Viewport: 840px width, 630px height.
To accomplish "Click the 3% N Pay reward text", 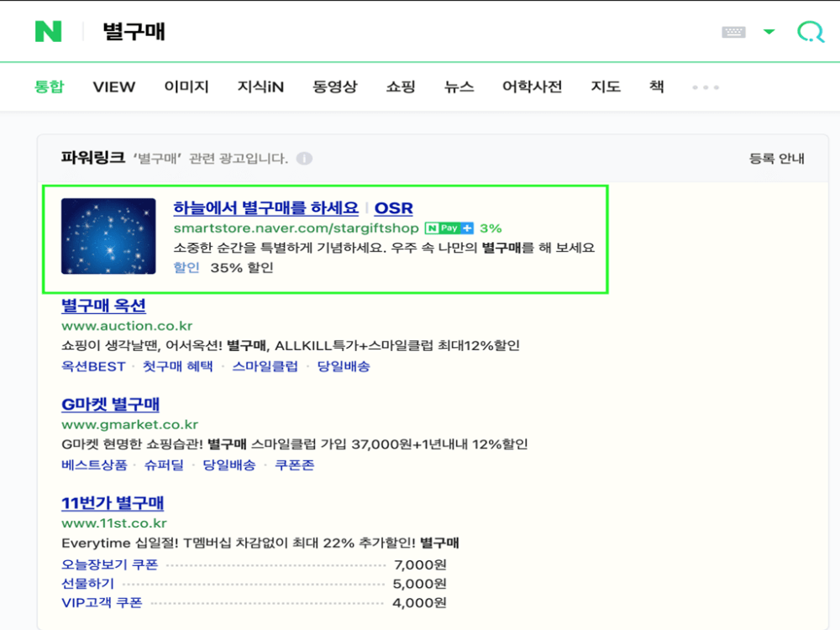I will pyautogui.click(x=491, y=228).
